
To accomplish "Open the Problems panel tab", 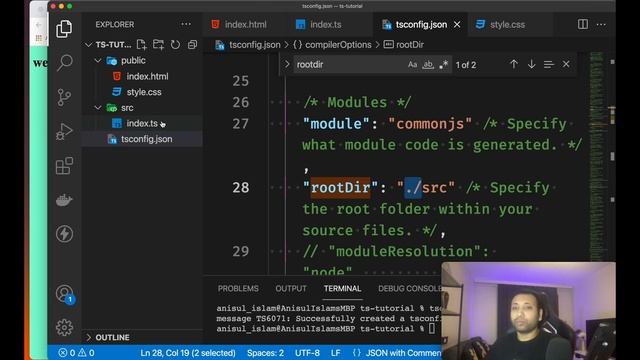I will tap(238, 289).
